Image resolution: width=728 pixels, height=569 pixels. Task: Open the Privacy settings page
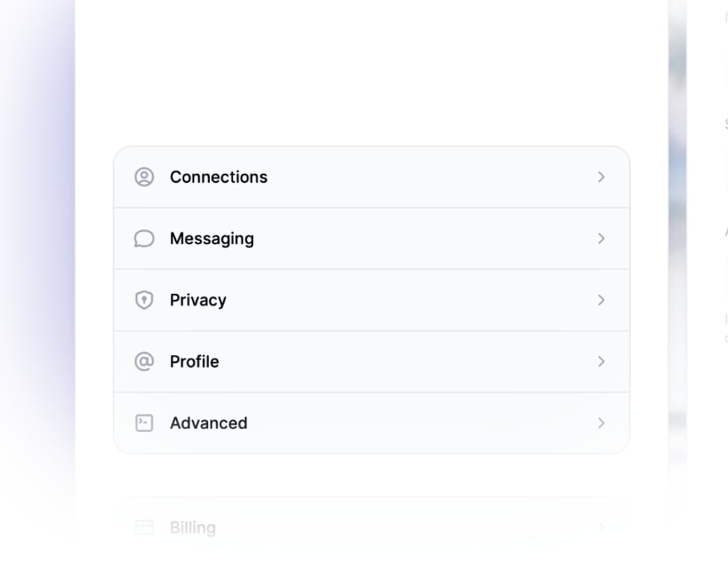click(x=198, y=299)
